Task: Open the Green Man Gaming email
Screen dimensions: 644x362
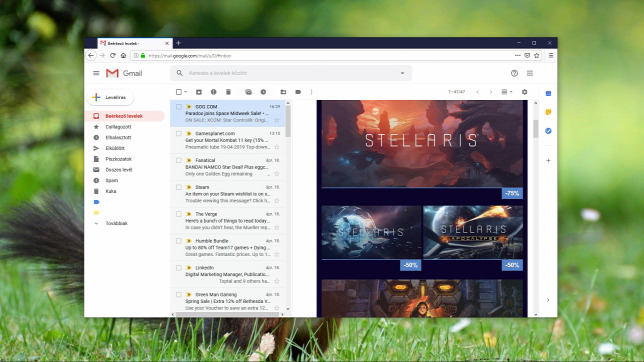Action: click(x=228, y=301)
